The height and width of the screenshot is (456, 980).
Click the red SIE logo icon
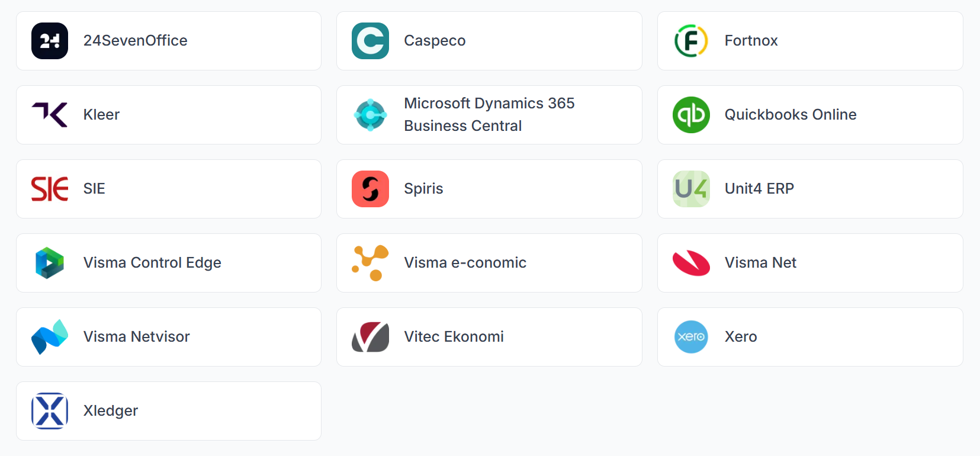click(50, 189)
